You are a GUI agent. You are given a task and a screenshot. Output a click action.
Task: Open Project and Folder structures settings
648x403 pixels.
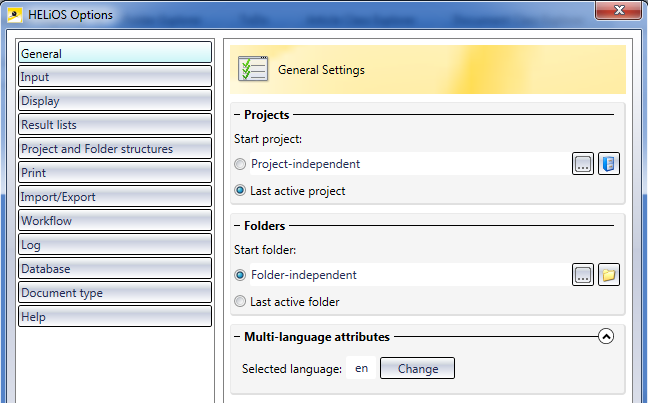[x=115, y=148]
